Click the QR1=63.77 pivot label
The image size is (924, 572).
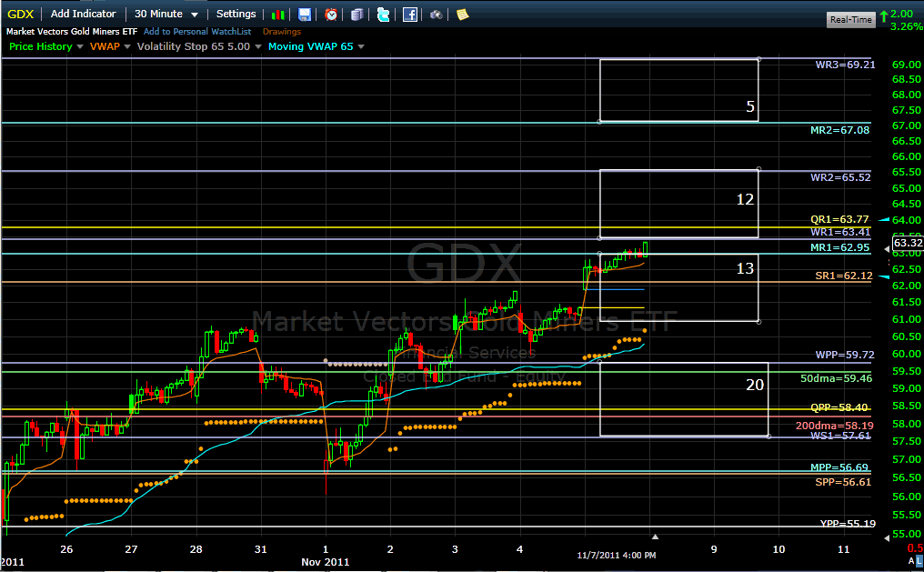coord(839,220)
